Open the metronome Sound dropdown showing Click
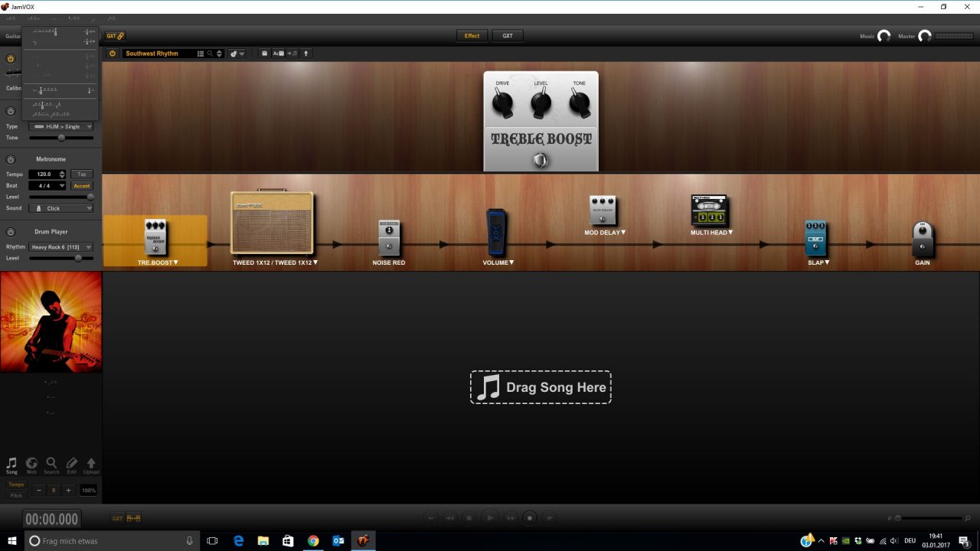The height and width of the screenshot is (551, 980). tap(61, 208)
